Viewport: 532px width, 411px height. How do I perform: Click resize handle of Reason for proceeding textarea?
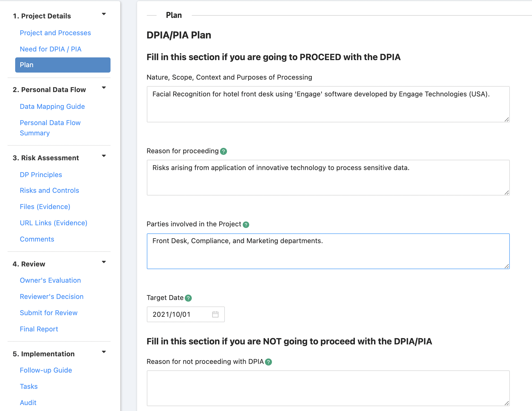(x=507, y=193)
